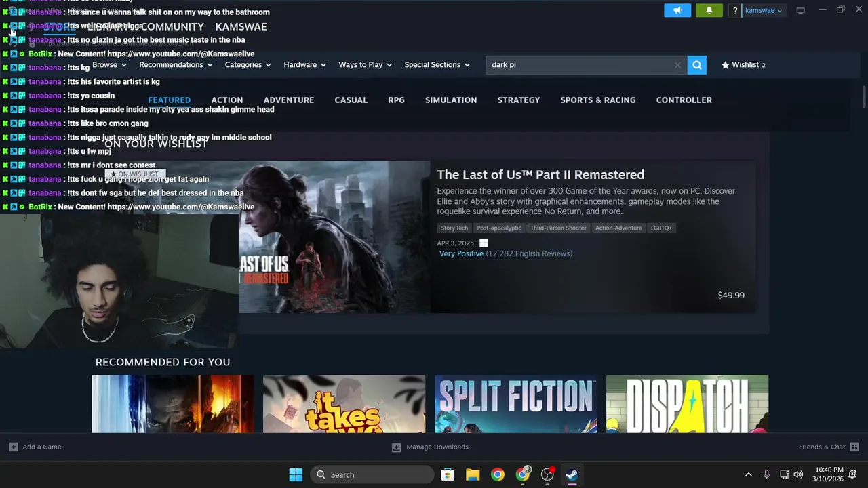The image size is (868, 488).
Task: Open the It Takes Two recommendation
Action: pos(344,404)
